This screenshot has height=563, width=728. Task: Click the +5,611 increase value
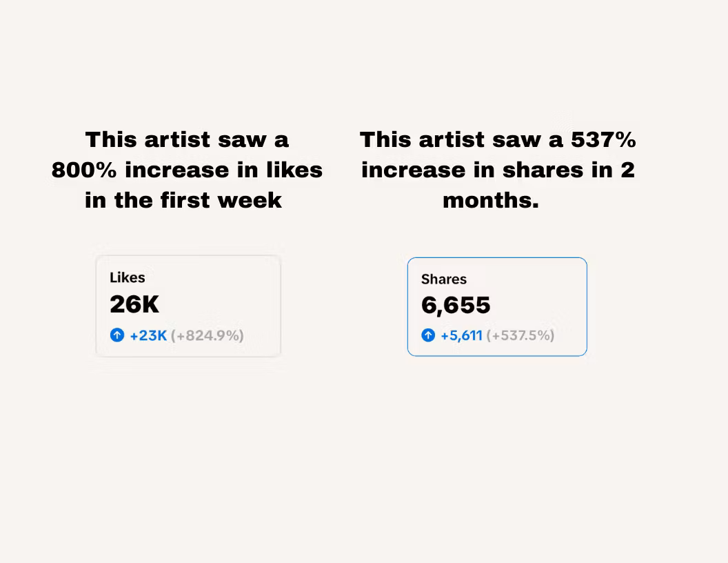(x=461, y=335)
